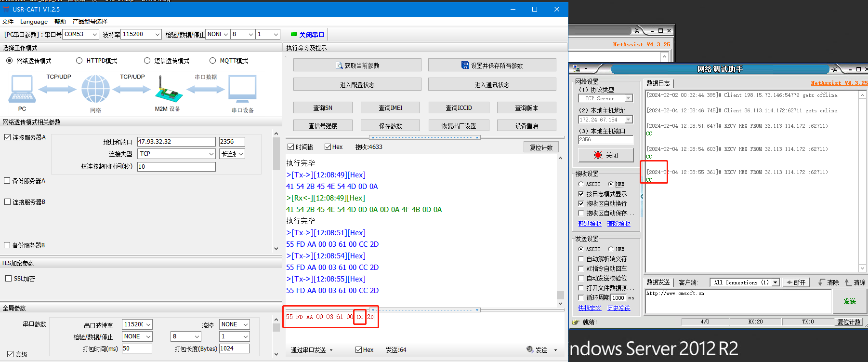
Task: Uncheck 连接服务器A checkbox
Action: point(7,137)
